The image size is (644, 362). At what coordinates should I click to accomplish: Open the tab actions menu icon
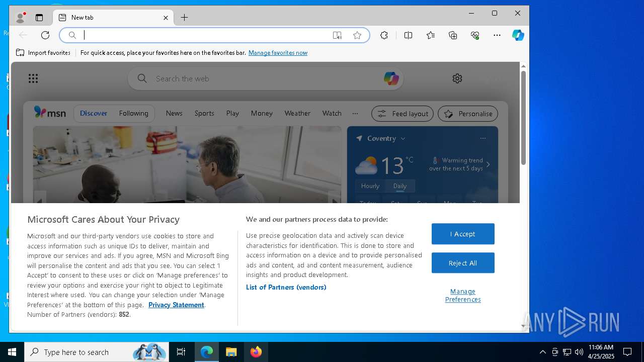[x=39, y=18]
